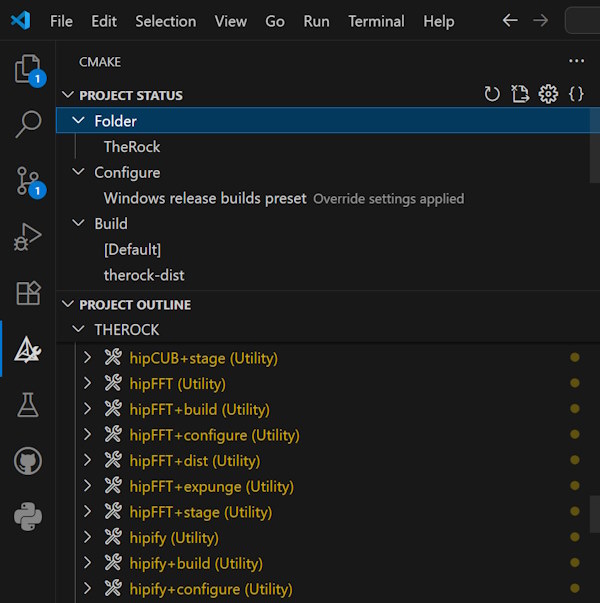Click the tools icon beside hipFFT (Utility)
The height and width of the screenshot is (603, 600).
point(113,383)
